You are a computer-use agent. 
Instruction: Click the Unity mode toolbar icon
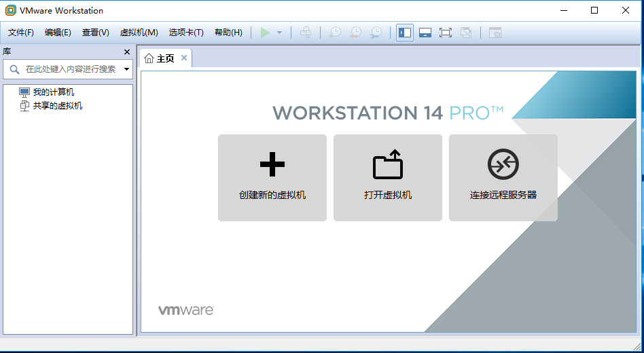466,33
